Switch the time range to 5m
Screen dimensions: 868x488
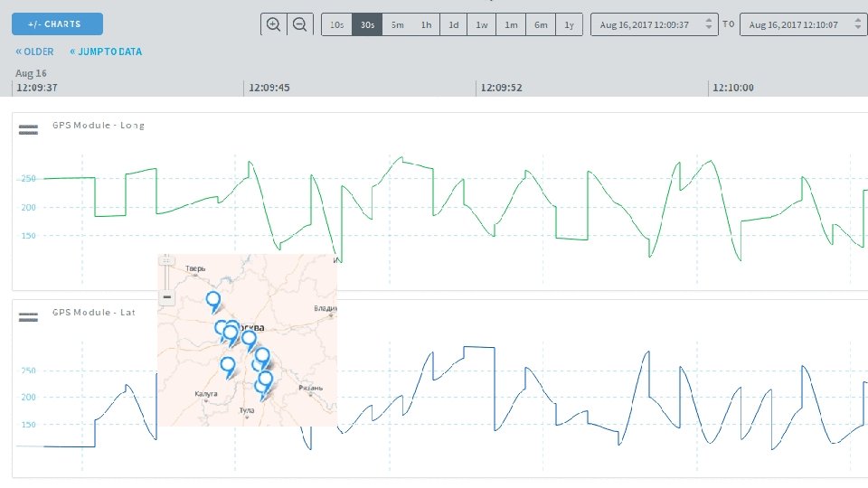(x=397, y=25)
